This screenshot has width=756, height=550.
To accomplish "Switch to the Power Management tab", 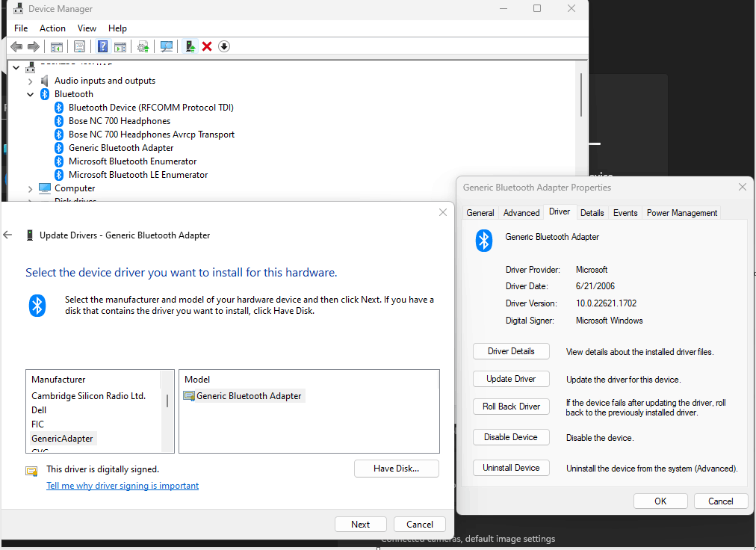I will [x=682, y=213].
